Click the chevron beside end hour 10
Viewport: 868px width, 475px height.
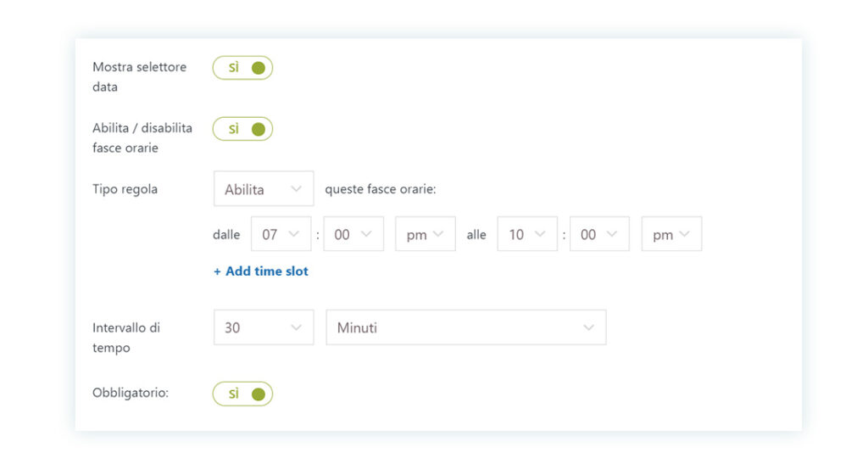click(x=540, y=233)
